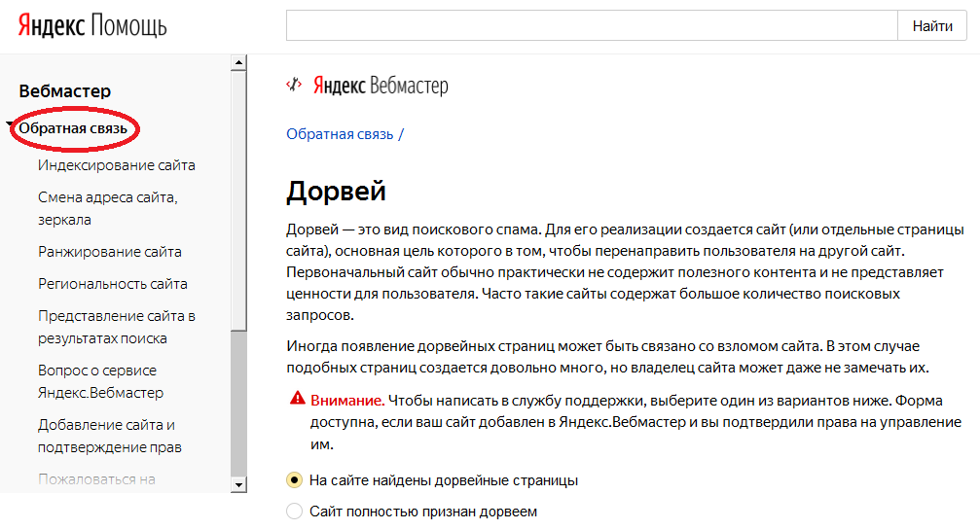Open Смена адреса сайта, зеркала item
Screen dimensions: 980x530
coord(108,208)
